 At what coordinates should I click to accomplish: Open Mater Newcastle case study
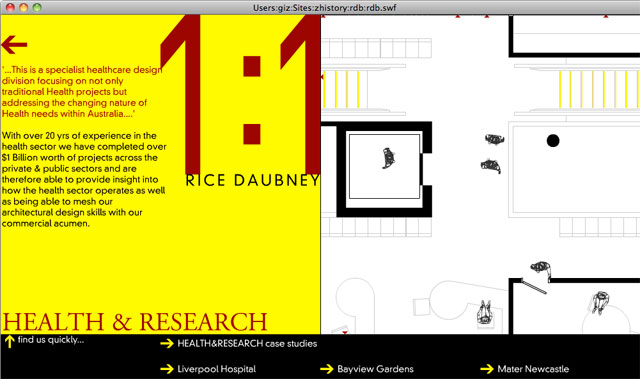(533, 369)
